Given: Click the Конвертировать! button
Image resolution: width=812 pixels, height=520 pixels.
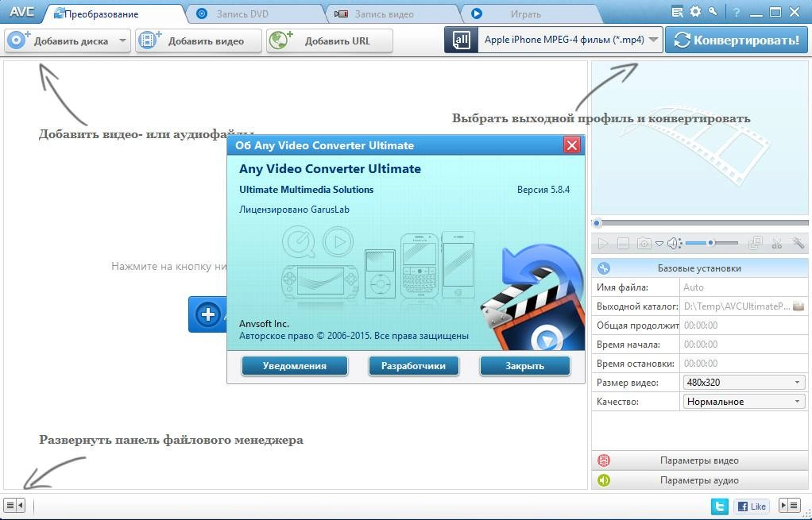Looking at the screenshot, I should point(737,40).
